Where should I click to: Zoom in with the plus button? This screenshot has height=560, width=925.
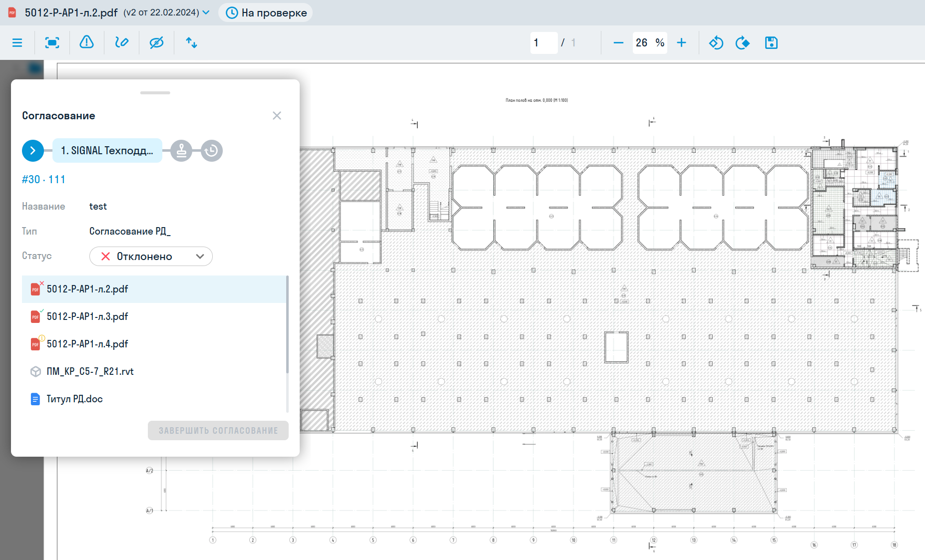click(x=681, y=43)
